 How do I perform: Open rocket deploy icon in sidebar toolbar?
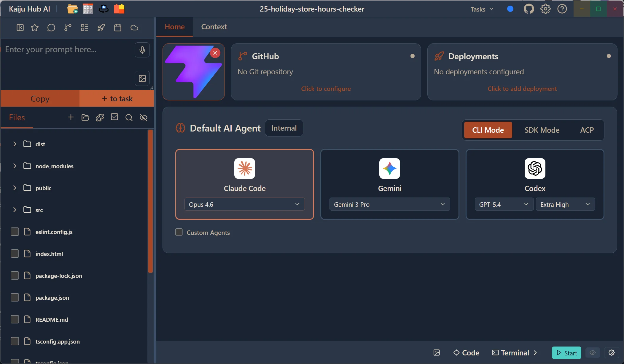[101, 28]
